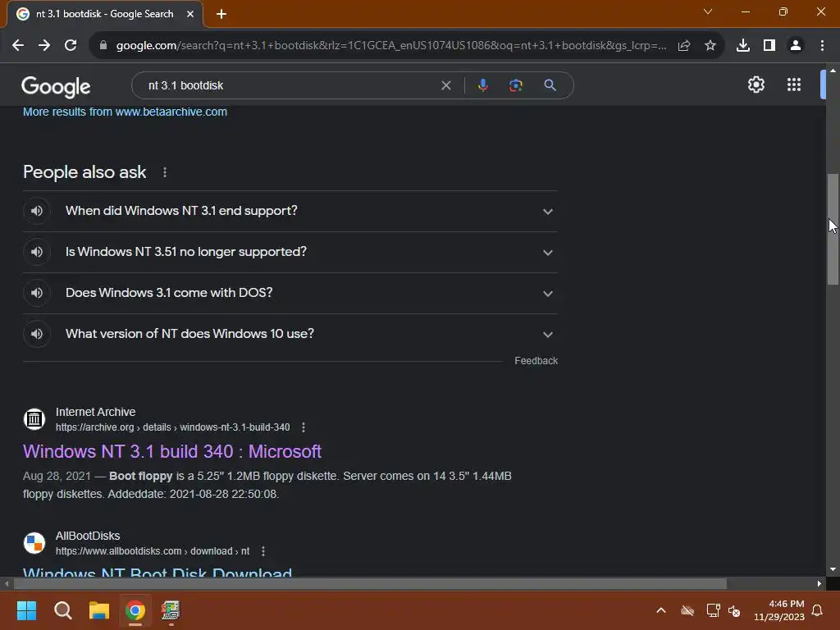Open File Explorer from taskbar
The image size is (840, 630).
click(99, 610)
